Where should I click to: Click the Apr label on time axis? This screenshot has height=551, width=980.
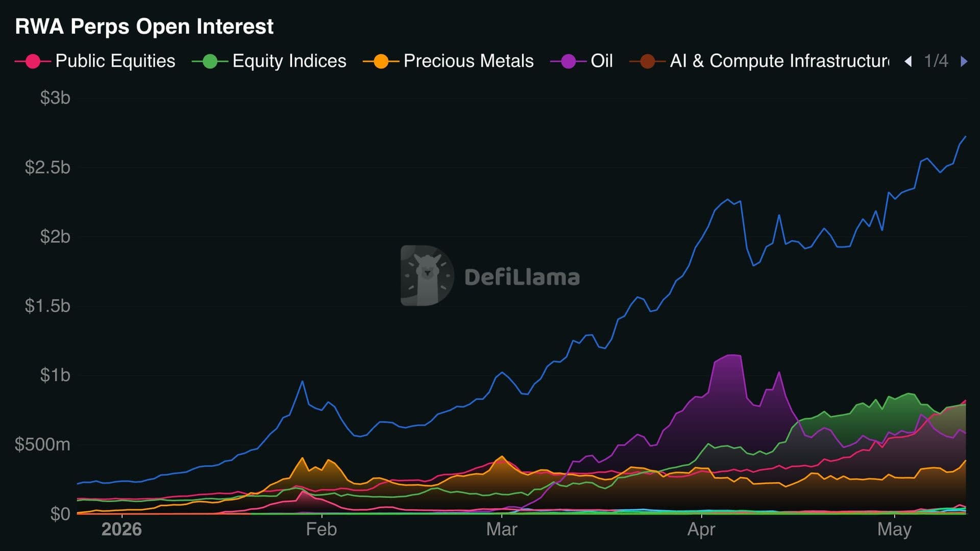tap(701, 530)
